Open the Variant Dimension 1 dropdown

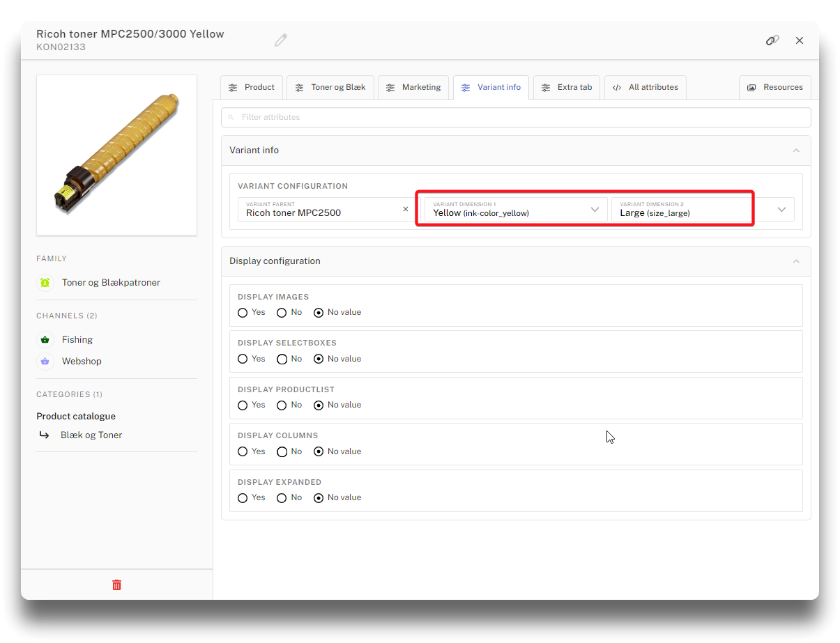(595, 210)
